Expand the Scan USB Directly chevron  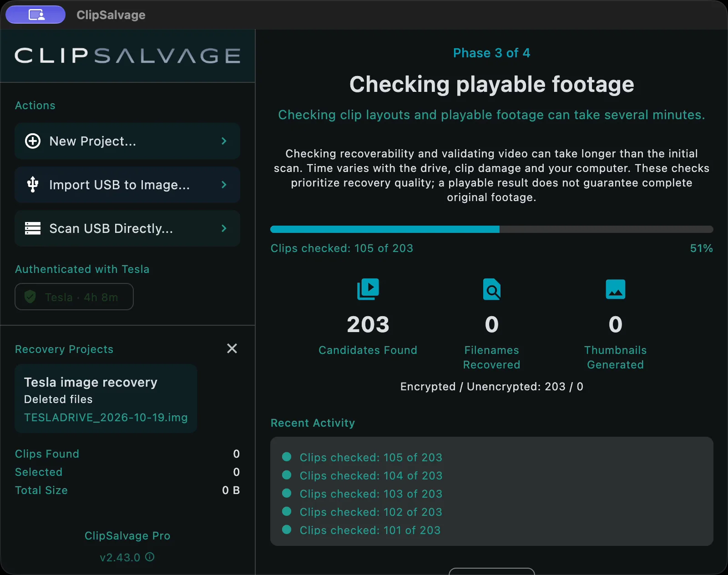(x=224, y=228)
